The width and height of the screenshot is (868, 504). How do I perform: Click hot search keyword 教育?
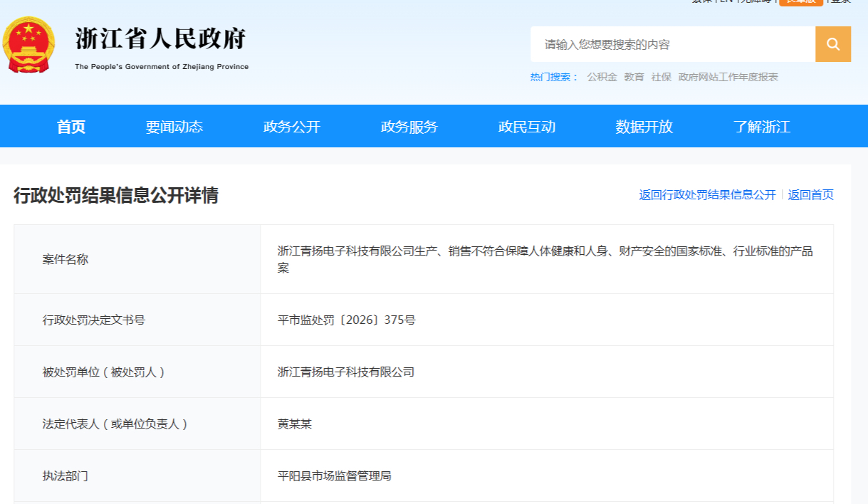point(634,77)
